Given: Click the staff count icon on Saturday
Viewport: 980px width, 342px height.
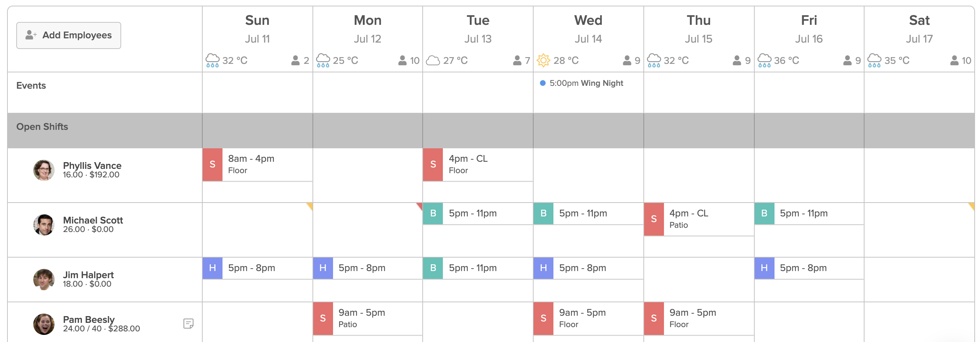Looking at the screenshot, I should pos(954,60).
